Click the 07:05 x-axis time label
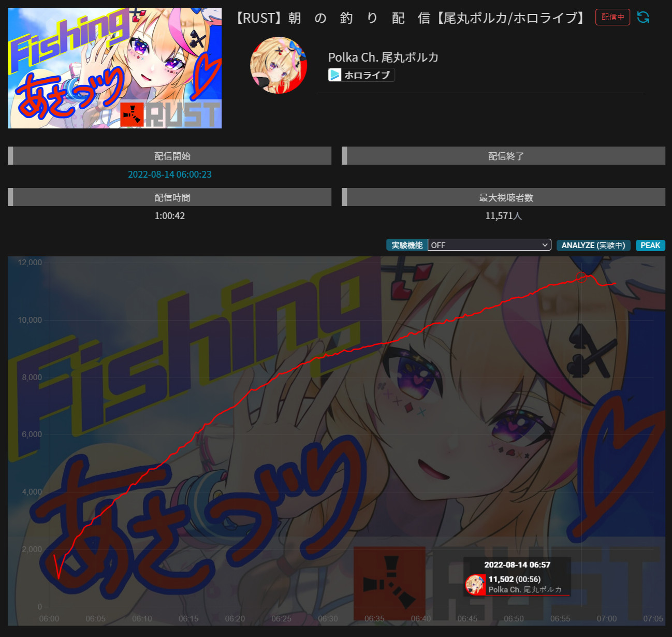The height and width of the screenshot is (637, 672). tap(653, 618)
